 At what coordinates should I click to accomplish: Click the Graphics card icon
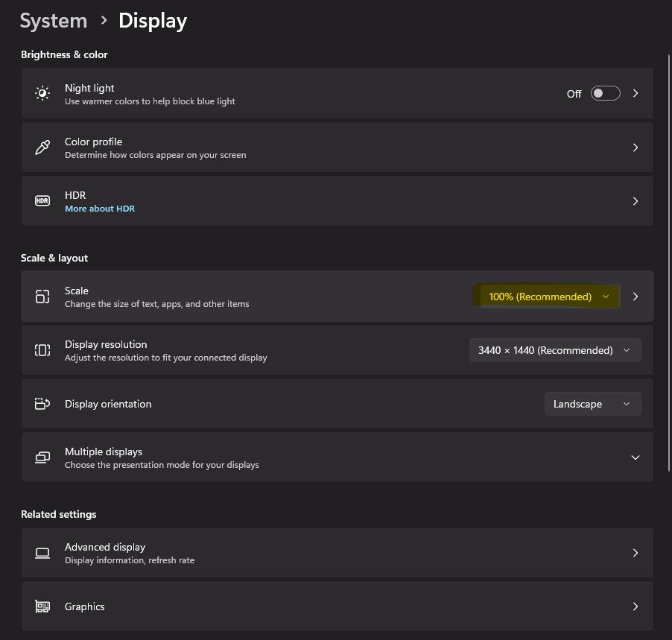(x=42, y=606)
